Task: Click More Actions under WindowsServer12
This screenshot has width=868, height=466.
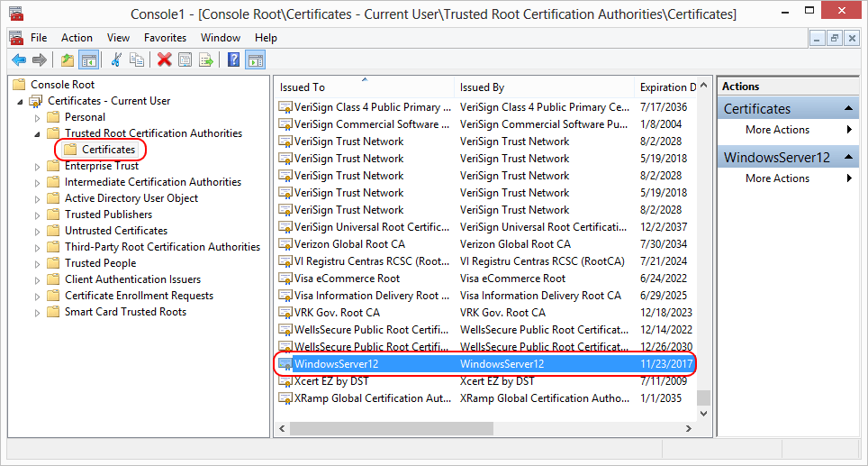Action: point(777,178)
